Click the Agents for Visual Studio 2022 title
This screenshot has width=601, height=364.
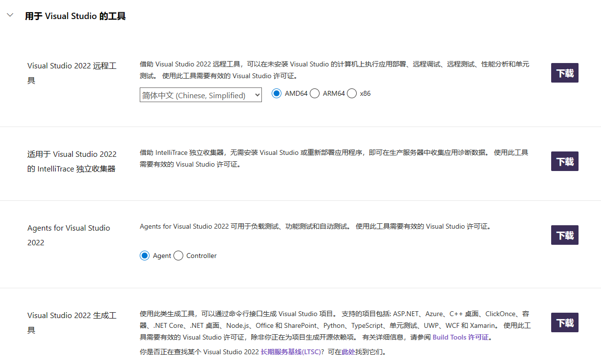coord(69,235)
